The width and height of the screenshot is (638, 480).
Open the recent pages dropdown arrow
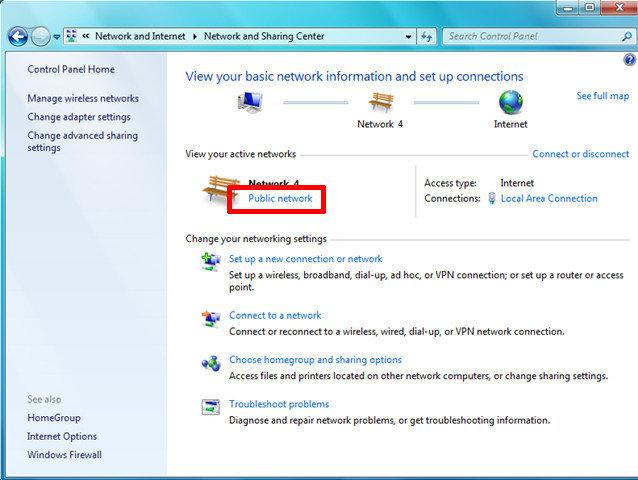pos(57,37)
